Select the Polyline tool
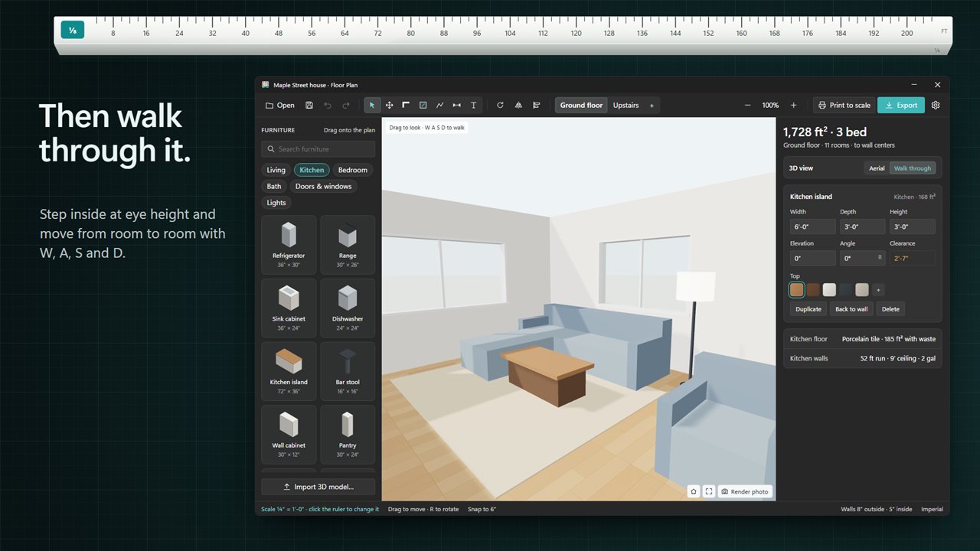 tap(439, 106)
